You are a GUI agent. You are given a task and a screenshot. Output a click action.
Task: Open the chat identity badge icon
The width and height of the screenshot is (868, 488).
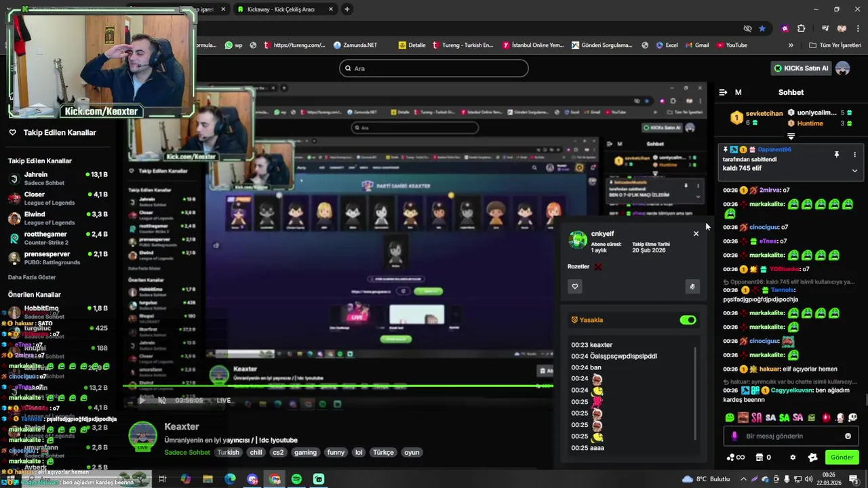812,457
